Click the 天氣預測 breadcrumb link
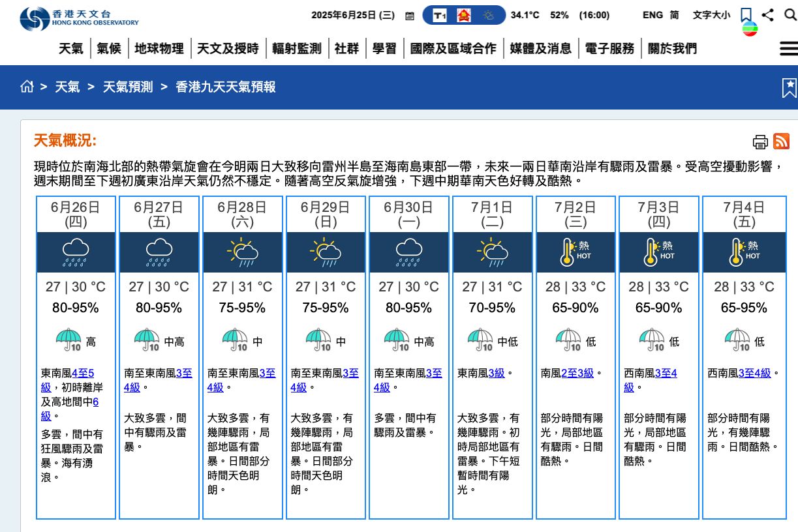This screenshot has height=532, width=798. point(128,87)
